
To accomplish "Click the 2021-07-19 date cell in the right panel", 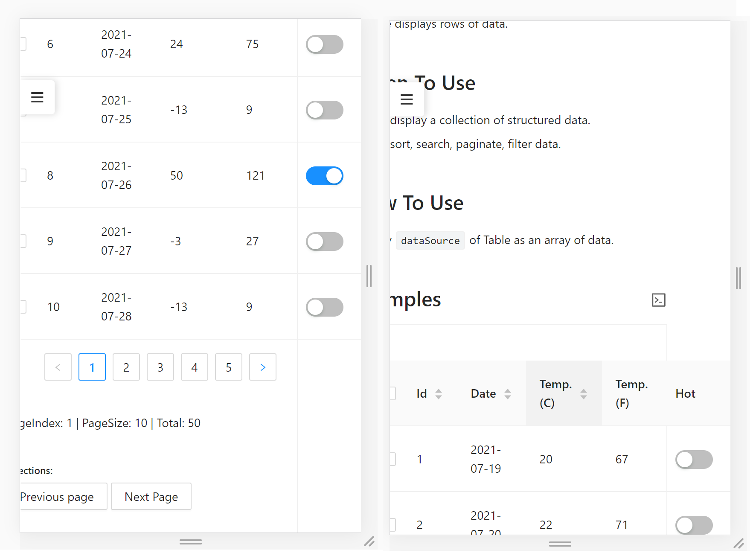I will pyautogui.click(x=486, y=459).
